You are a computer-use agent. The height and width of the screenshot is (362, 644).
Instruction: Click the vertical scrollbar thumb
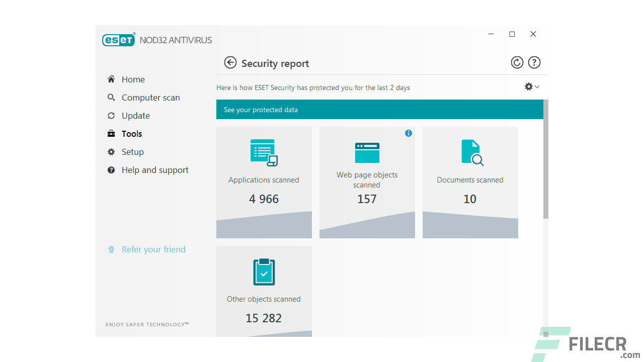(x=545, y=158)
